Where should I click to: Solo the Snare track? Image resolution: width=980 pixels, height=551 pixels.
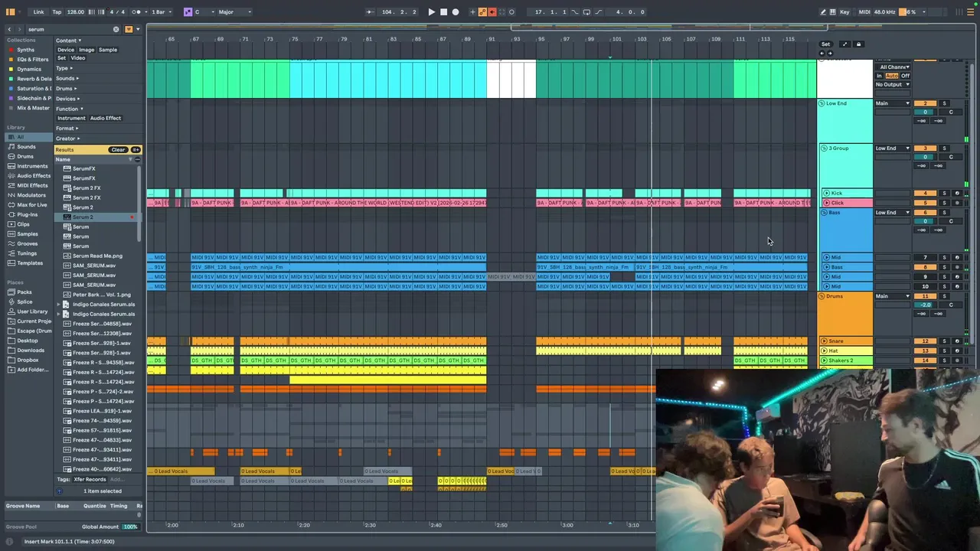click(944, 341)
